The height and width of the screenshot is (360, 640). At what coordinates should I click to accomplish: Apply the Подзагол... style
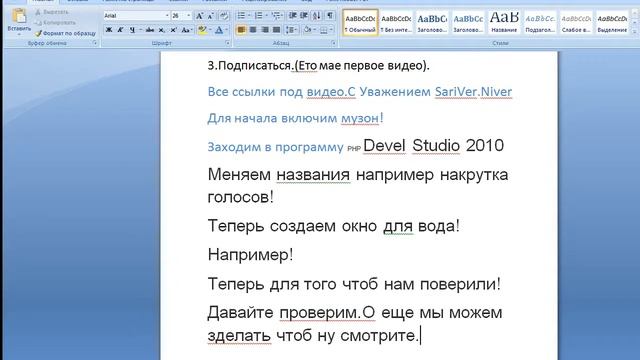pyautogui.click(x=540, y=22)
